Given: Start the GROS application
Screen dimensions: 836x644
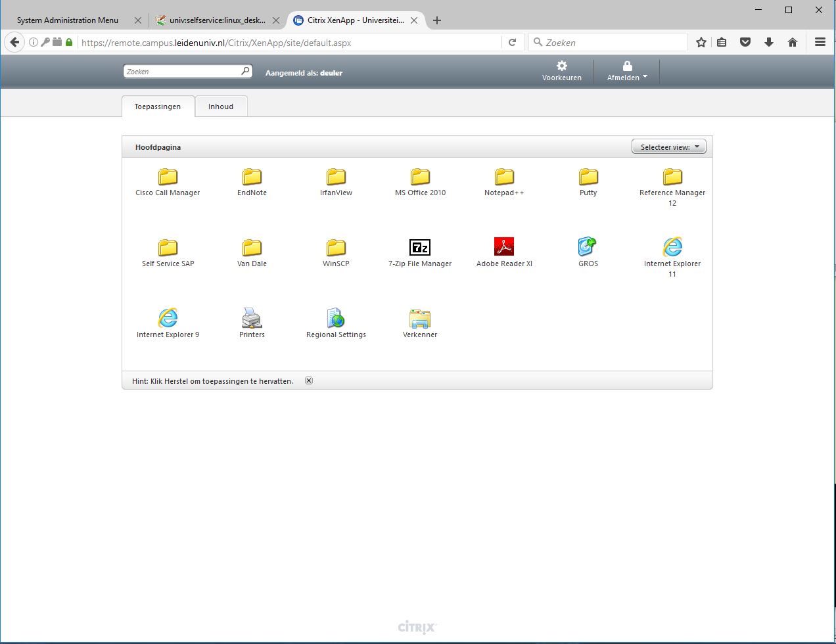Looking at the screenshot, I should click(x=588, y=248).
